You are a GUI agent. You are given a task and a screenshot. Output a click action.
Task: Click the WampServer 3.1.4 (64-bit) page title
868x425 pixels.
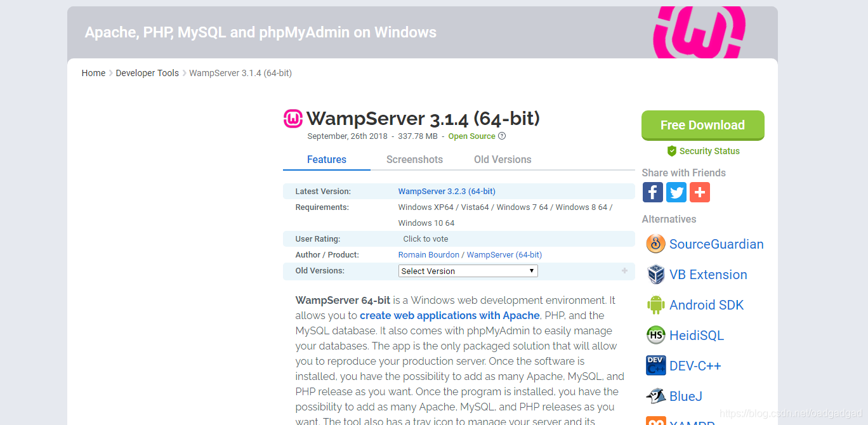[423, 119]
